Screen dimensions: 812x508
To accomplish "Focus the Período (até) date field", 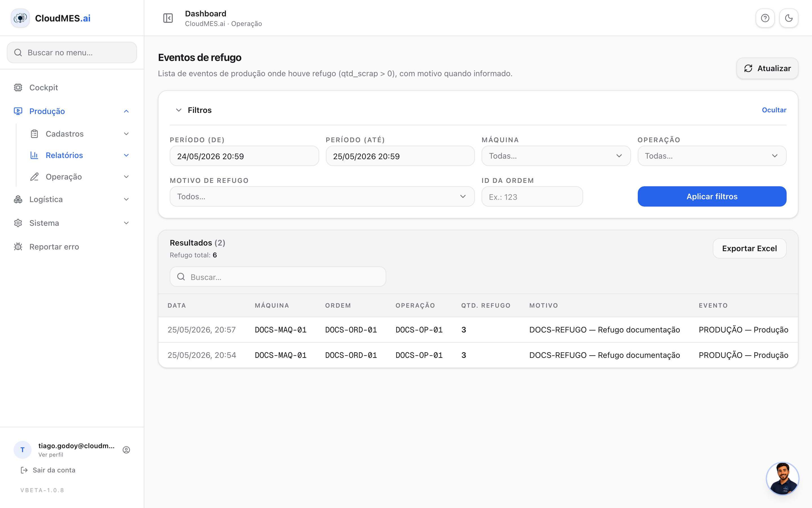I will pyautogui.click(x=400, y=156).
